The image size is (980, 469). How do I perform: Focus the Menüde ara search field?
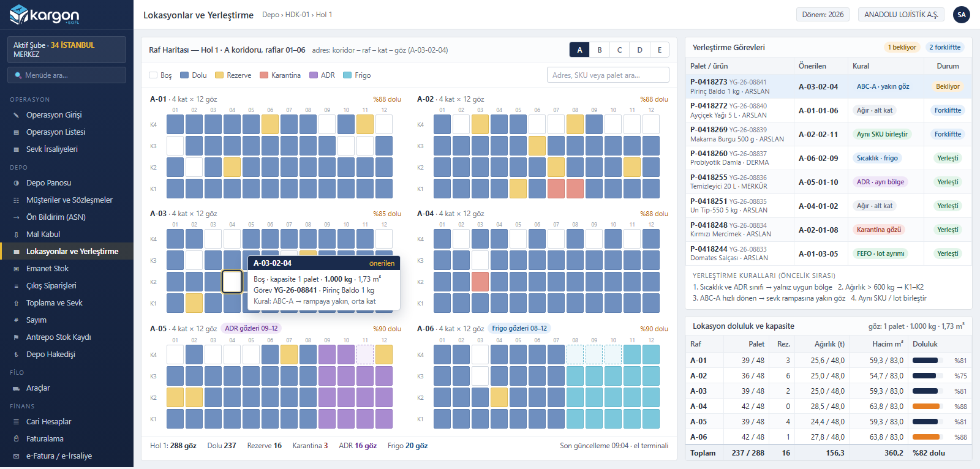click(67, 75)
